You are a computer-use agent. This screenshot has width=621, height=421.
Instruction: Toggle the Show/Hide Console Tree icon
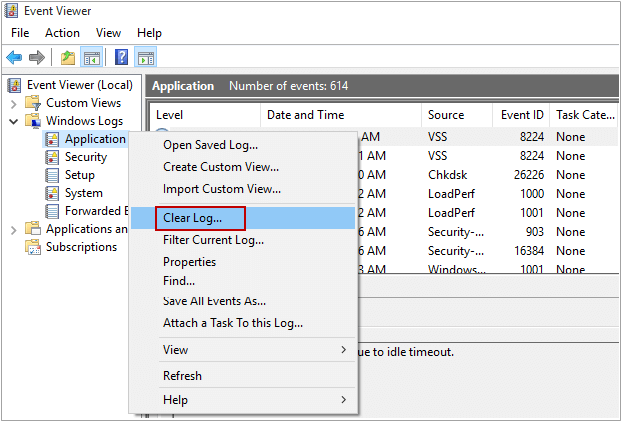pos(91,57)
